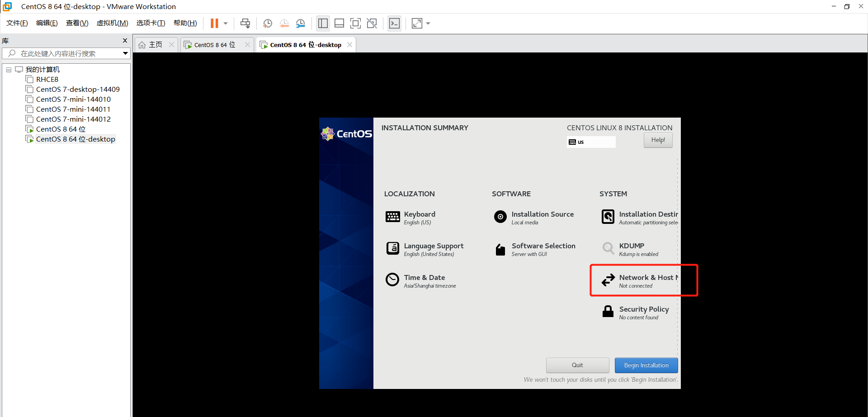Click the us keyboard layout indicator

[591, 142]
